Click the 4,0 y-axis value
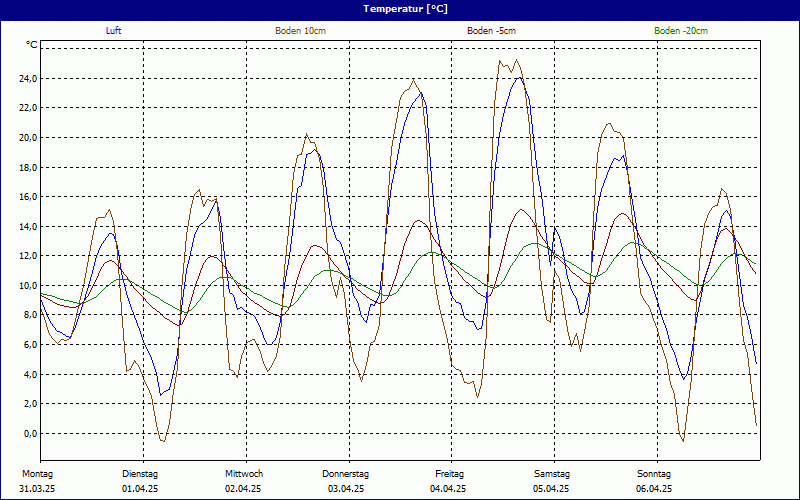This screenshot has height=500, width=800. click(31, 374)
